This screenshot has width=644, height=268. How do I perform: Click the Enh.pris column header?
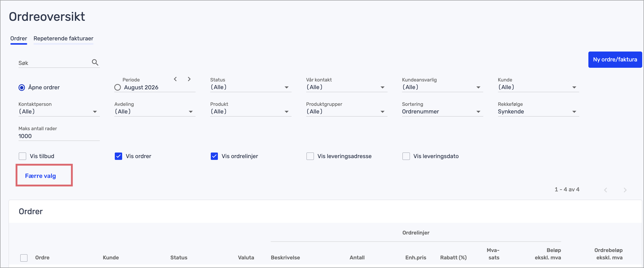[416, 258]
